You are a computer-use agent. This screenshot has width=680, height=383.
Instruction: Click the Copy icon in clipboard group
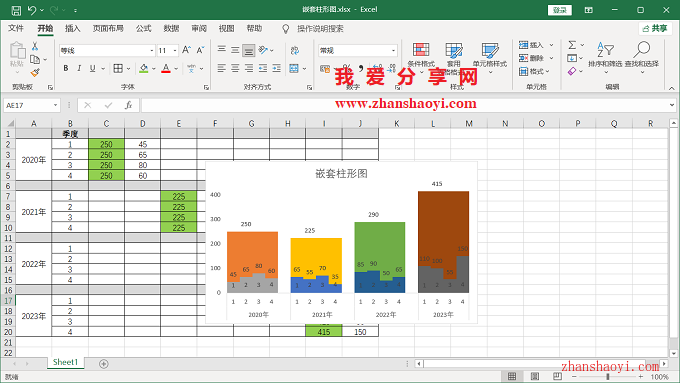35,59
